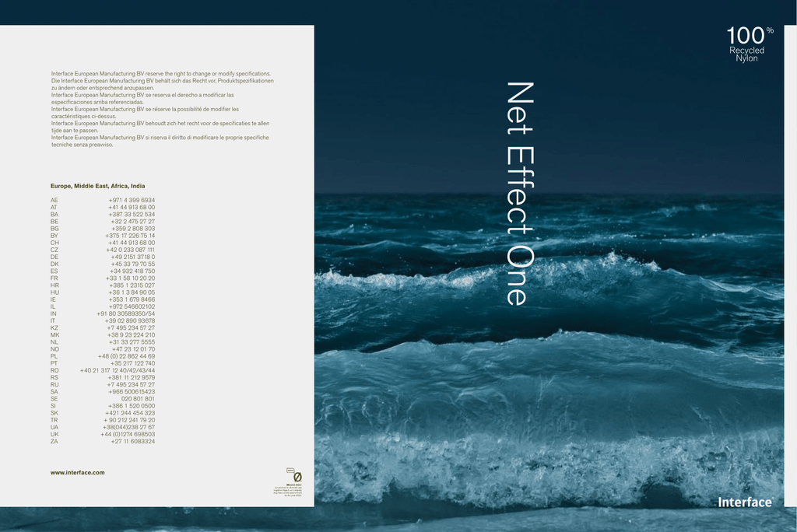This screenshot has width=797, height=532.
Task: Click the AE country code
Action: click(54, 200)
